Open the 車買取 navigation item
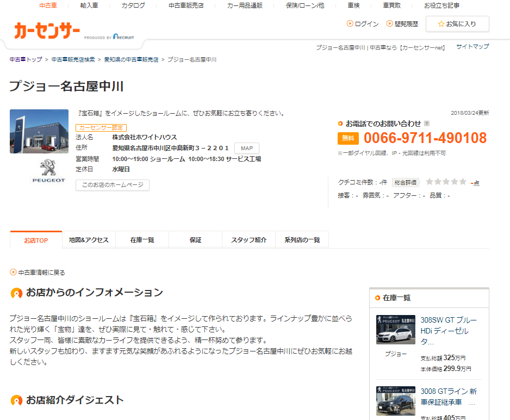Screen dimensions: 510x420 click(x=392, y=5)
